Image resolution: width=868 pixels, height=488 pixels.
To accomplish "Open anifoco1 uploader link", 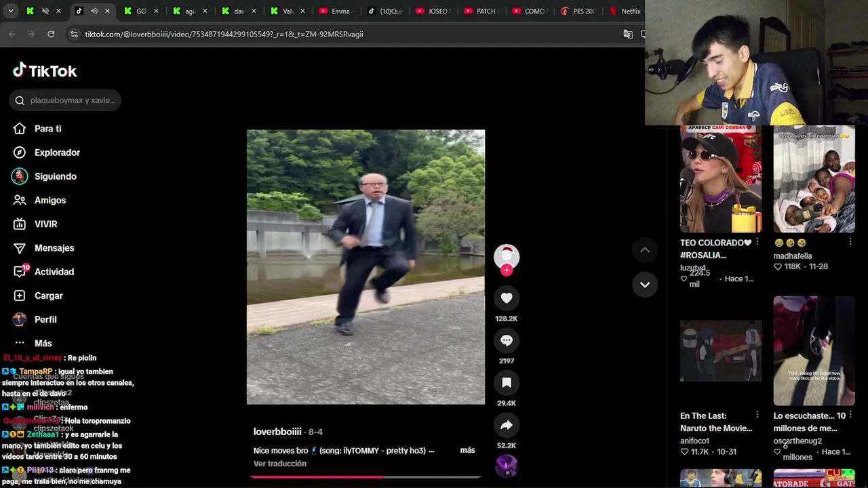I will [x=694, y=441].
